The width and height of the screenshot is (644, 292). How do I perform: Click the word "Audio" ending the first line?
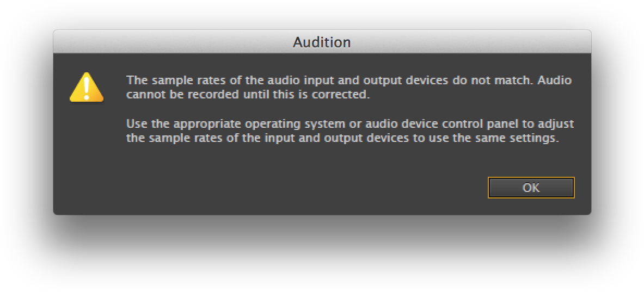coord(555,80)
